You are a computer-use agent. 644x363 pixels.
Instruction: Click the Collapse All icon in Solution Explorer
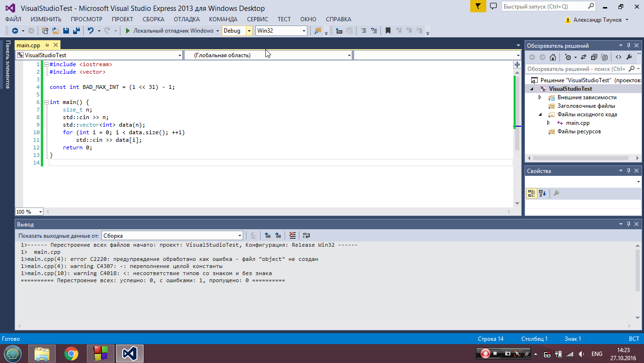[x=594, y=57]
